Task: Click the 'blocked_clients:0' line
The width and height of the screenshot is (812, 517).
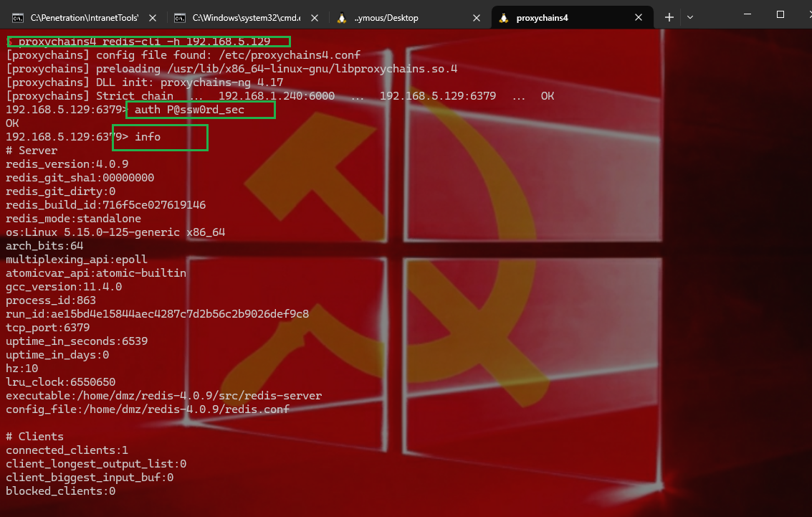Action: click(x=61, y=491)
